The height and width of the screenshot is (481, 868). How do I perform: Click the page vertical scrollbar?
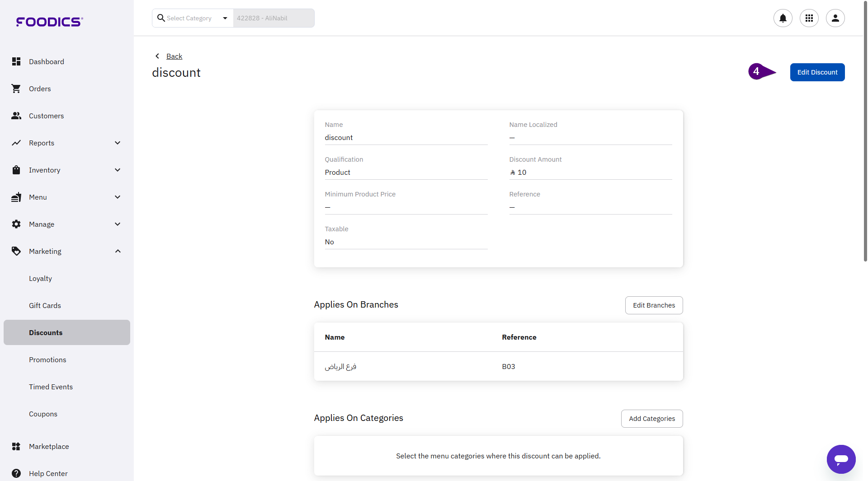tap(865, 135)
